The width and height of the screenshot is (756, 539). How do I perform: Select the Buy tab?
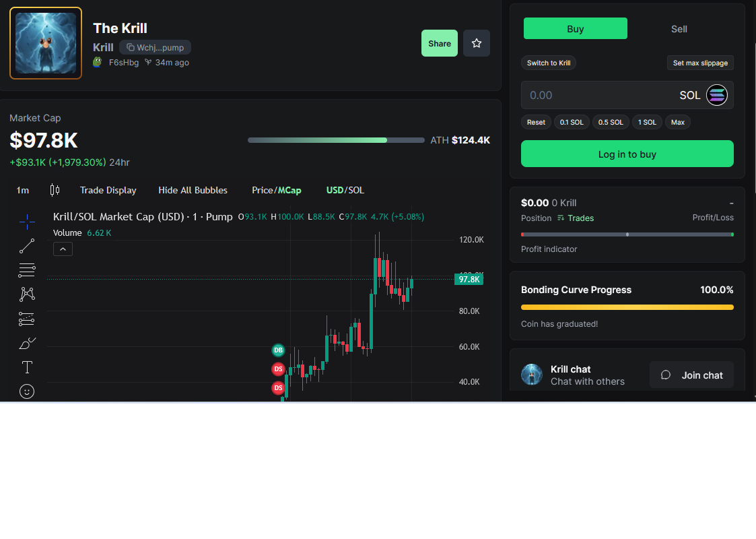click(x=575, y=29)
